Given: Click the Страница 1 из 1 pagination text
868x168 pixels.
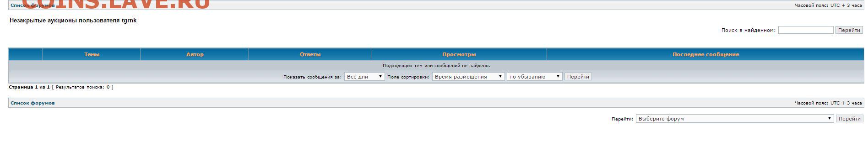Looking at the screenshot, I should click(29, 87).
